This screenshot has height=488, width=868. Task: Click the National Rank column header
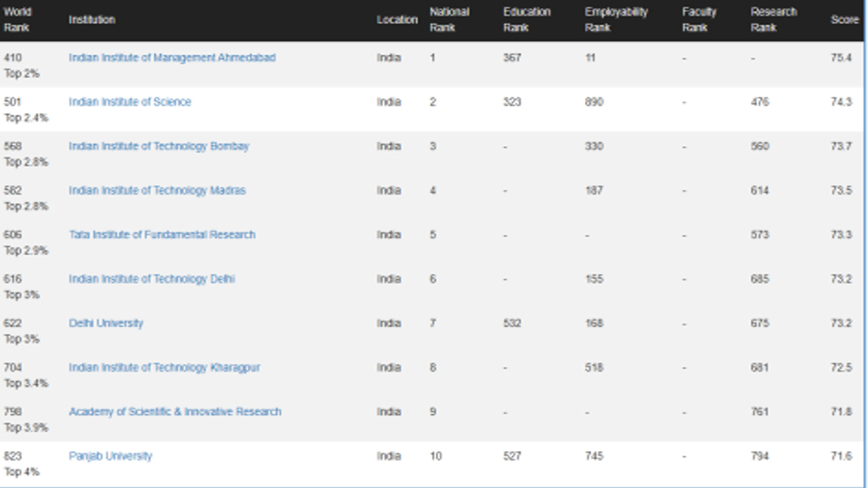point(450,20)
